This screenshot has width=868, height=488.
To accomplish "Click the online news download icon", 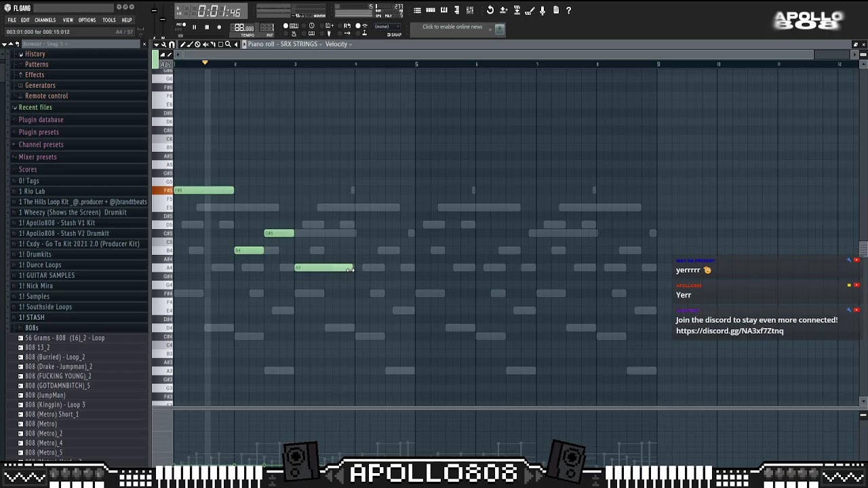I will tap(500, 30).
